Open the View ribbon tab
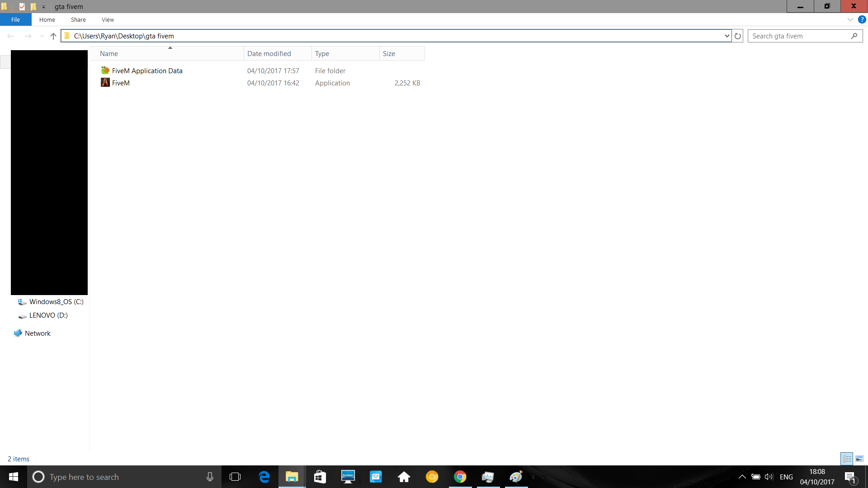Screen dimensions: 868x488 108,19
